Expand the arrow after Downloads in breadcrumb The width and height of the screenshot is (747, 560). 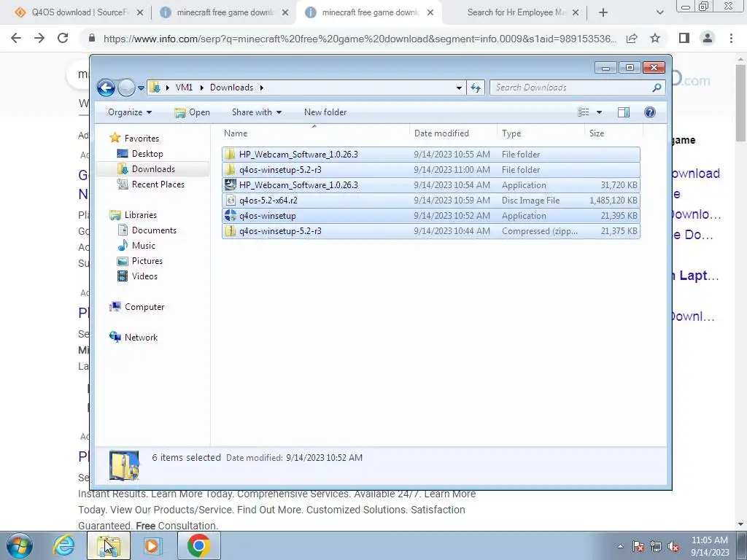(262, 87)
